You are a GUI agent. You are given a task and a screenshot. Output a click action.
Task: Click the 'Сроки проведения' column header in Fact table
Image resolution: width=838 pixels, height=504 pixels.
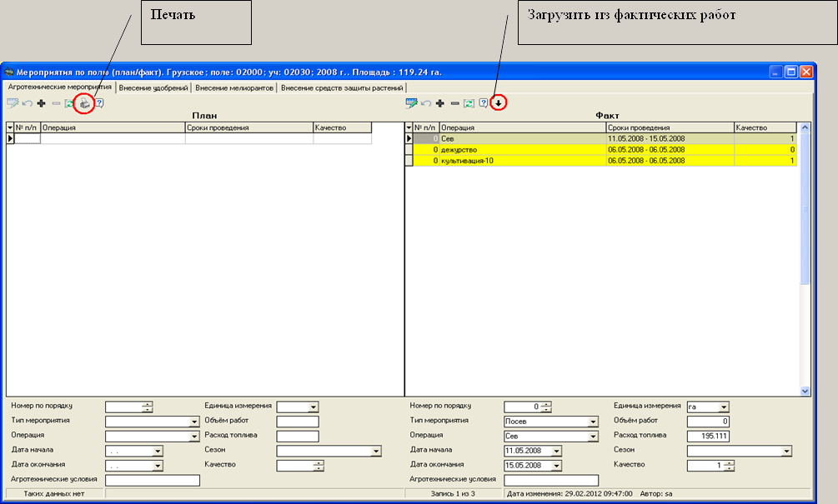[669, 127]
